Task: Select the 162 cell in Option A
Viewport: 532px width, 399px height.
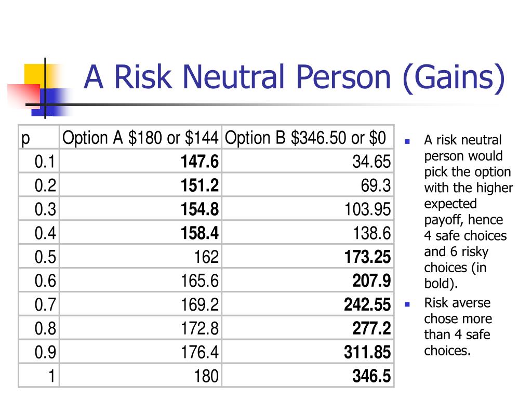Action: click(140, 257)
